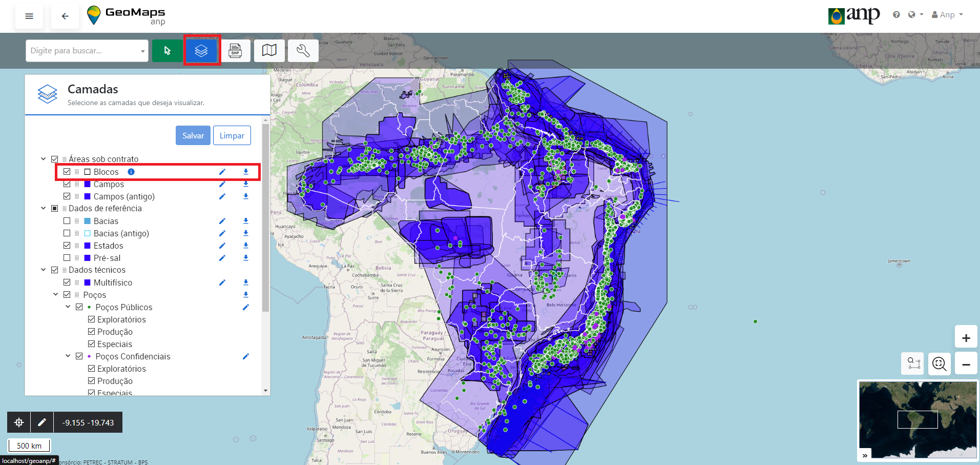Screen dimensions: 980x465
Task: Open the hamburger menu
Action: tap(29, 16)
